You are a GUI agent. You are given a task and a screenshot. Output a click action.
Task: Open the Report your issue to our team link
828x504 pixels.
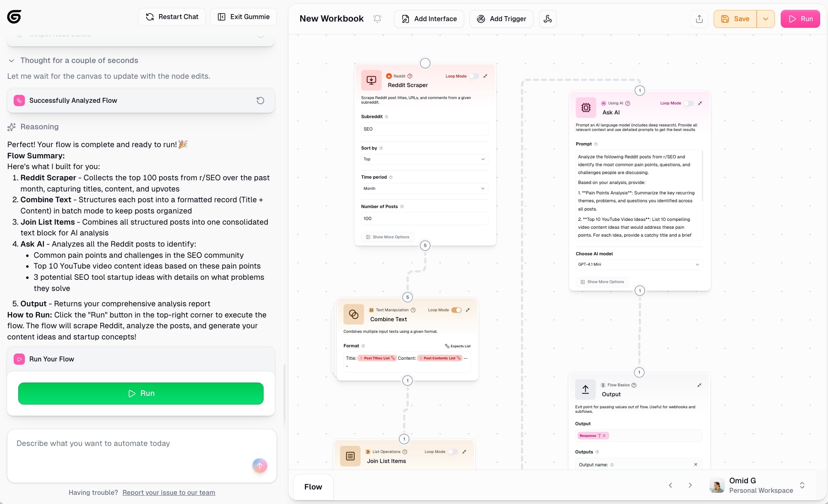point(169,492)
